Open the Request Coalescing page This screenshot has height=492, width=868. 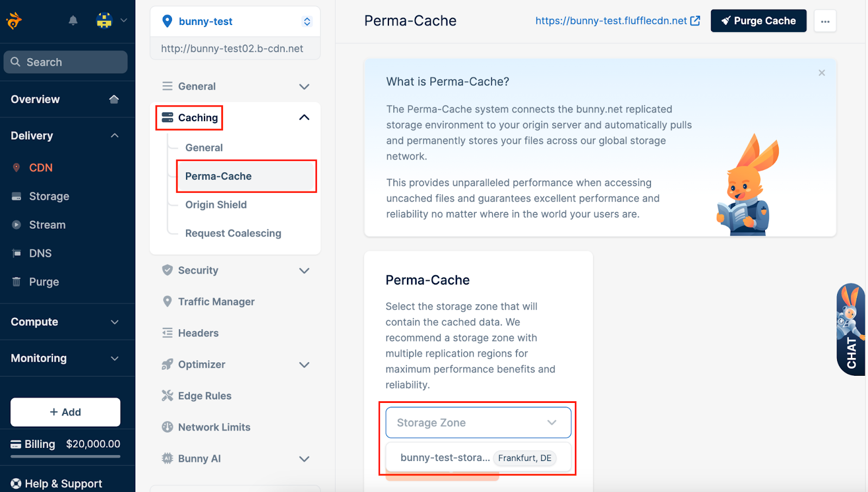pyautogui.click(x=233, y=233)
